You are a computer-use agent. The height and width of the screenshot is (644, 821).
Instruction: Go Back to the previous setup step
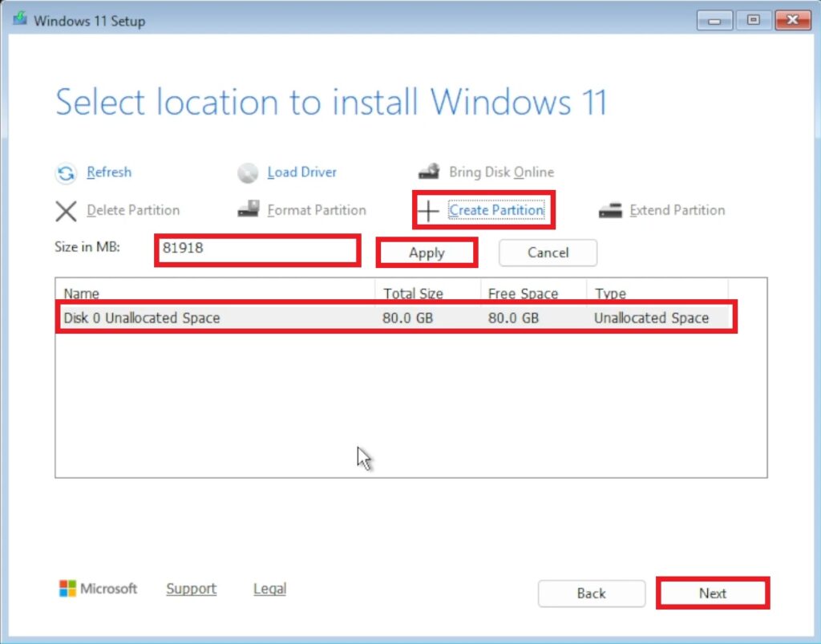click(591, 593)
